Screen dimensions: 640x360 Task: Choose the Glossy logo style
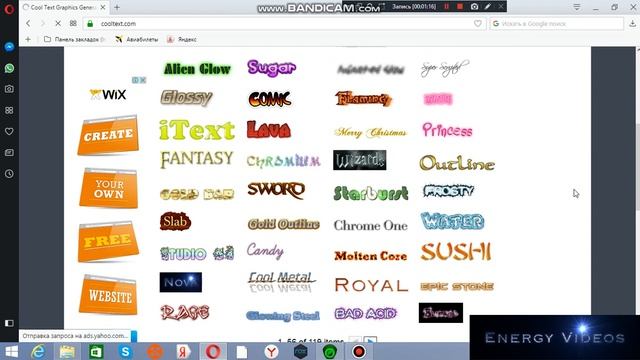tap(186, 98)
